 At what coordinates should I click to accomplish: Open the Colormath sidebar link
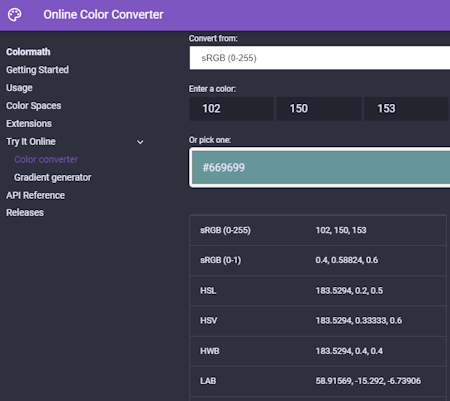tap(28, 52)
